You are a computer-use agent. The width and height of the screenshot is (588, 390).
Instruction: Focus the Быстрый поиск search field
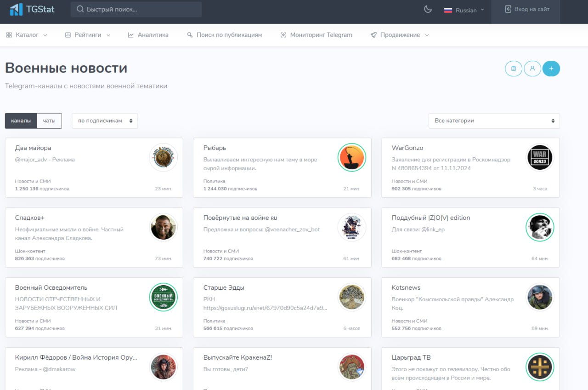tap(136, 9)
